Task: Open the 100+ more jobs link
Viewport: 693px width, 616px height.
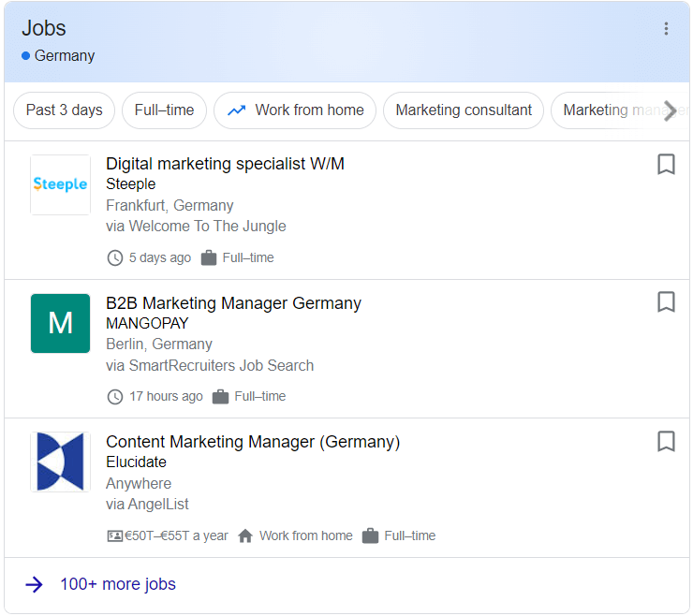Action: [118, 584]
